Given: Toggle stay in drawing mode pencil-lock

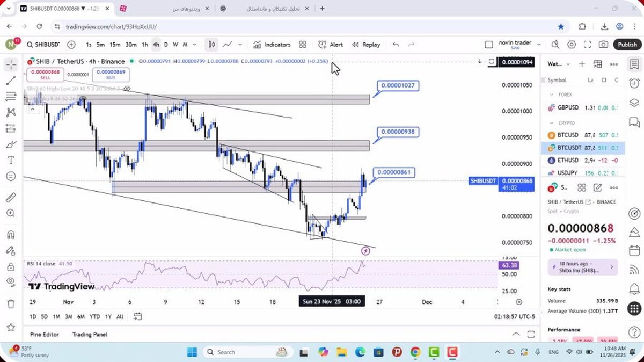Looking at the screenshot, I should pos(11,250).
